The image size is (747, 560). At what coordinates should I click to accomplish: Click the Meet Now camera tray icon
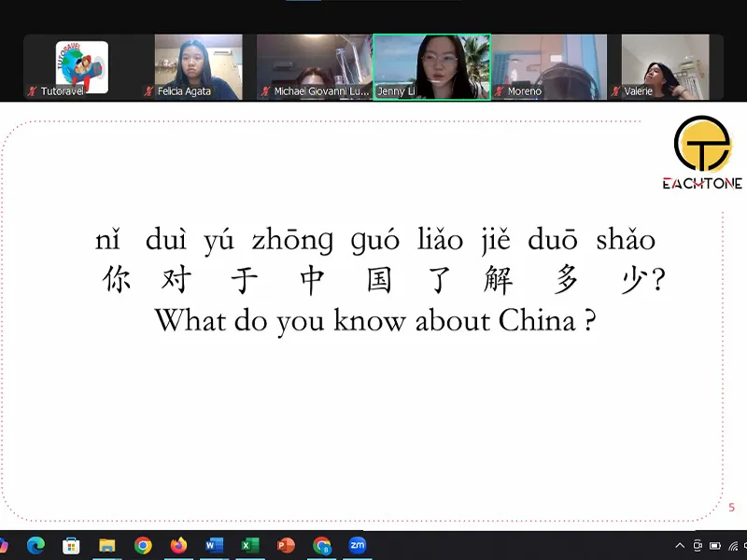tap(698, 545)
